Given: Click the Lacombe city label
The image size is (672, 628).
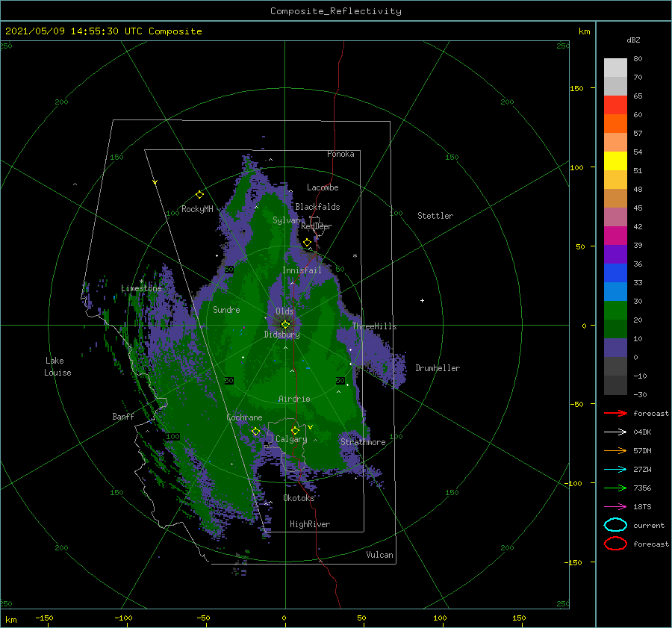Looking at the screenshot, I should click(x=323, y=187).
